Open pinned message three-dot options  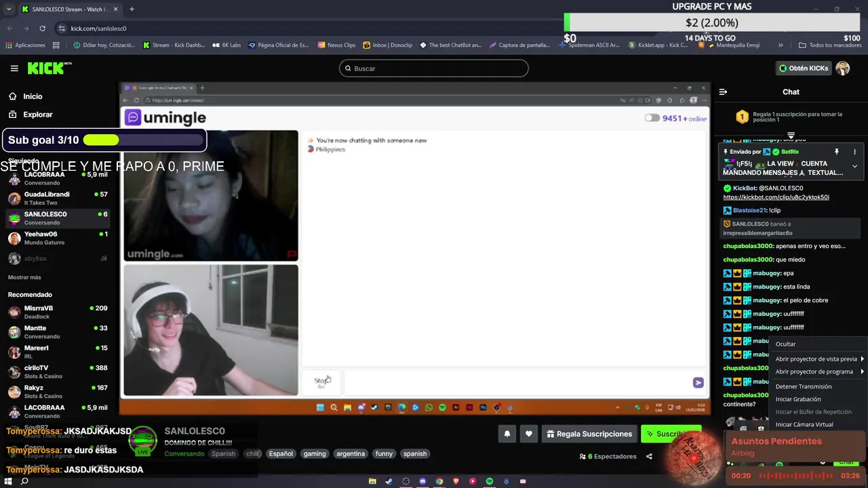point(854,152)
